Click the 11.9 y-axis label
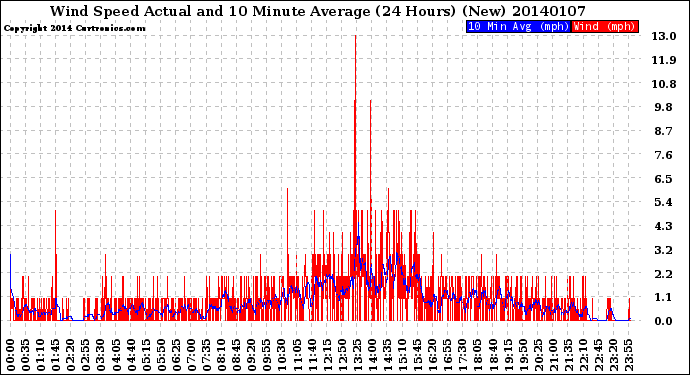The height and width of the screenshot is (375, 690). click(664, 60)
